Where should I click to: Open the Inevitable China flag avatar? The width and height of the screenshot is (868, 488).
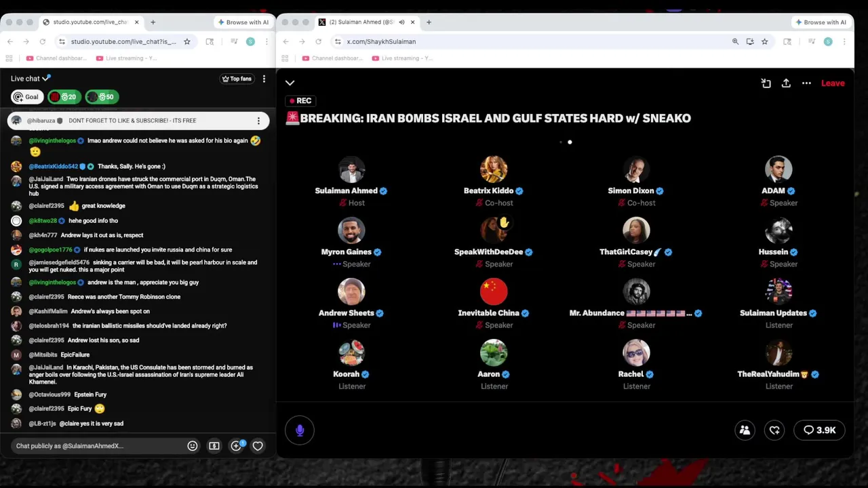point(494,292)
